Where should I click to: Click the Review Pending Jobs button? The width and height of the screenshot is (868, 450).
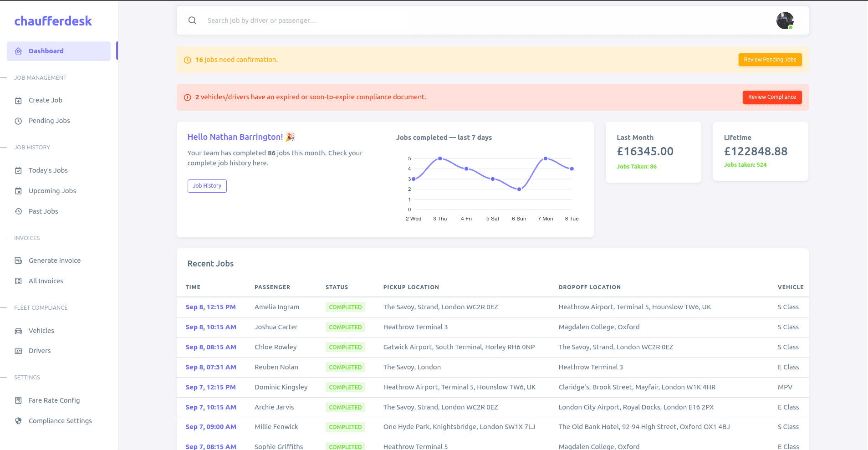click(770, 60)
